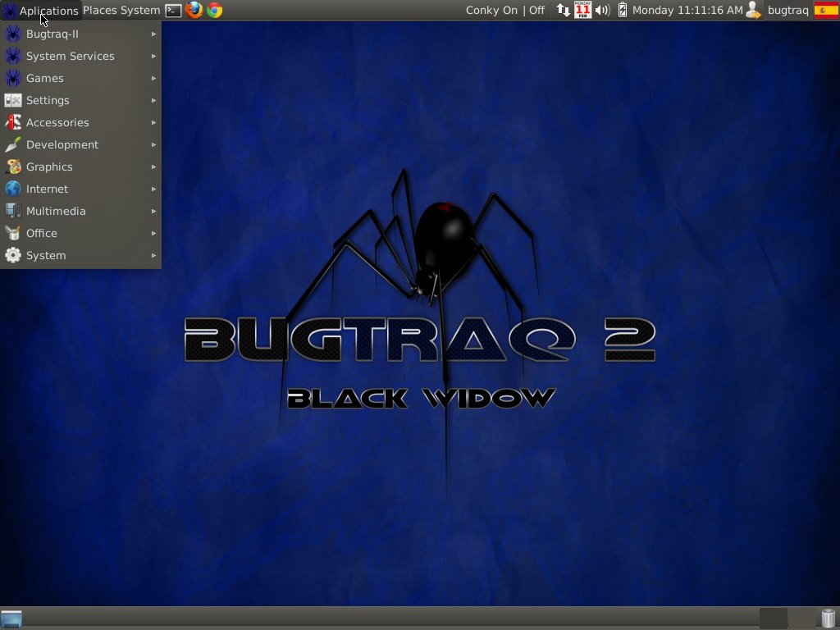Open the Places menu

99,10
